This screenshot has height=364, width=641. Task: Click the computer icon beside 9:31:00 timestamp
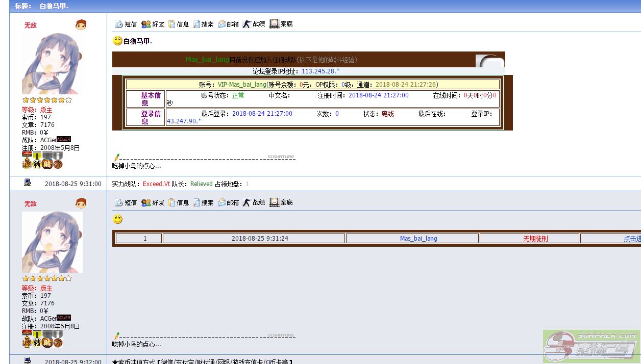[x=28, y=183]
